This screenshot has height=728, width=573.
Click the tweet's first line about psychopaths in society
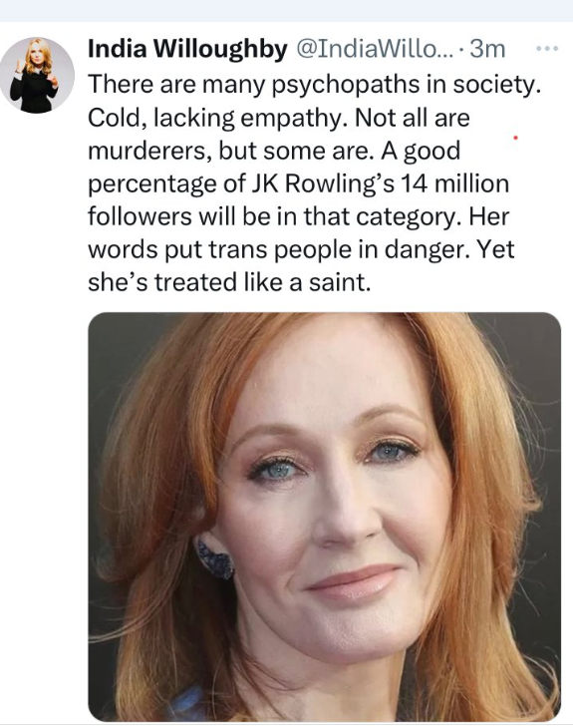(x=314, y=85)
